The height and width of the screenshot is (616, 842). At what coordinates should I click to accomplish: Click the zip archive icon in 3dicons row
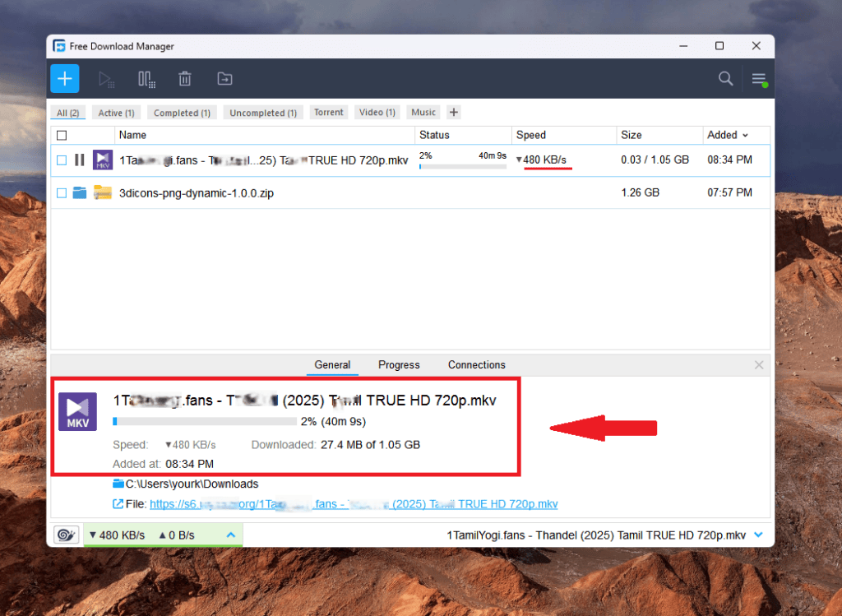103,192
